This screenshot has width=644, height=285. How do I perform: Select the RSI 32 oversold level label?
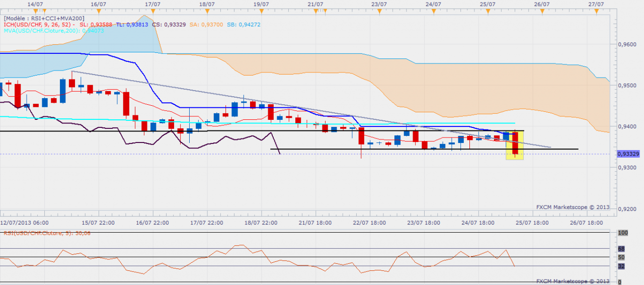pyautogui.click(x=621, y=266)
